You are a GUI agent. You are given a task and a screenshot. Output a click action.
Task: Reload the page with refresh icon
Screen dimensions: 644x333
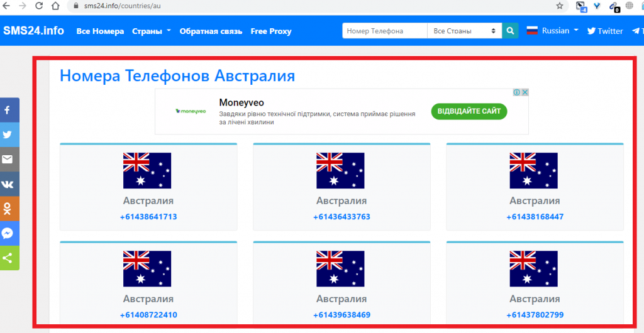(39, 6)
